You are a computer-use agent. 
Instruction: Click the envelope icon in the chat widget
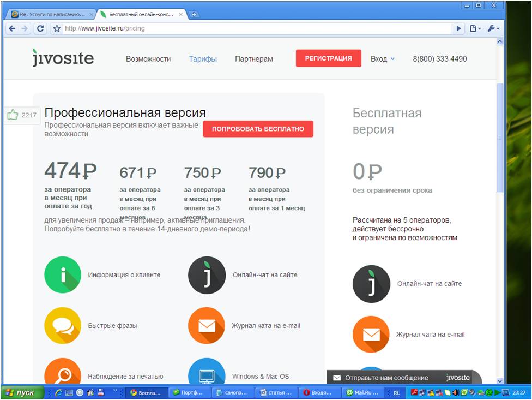coord(337,378)
